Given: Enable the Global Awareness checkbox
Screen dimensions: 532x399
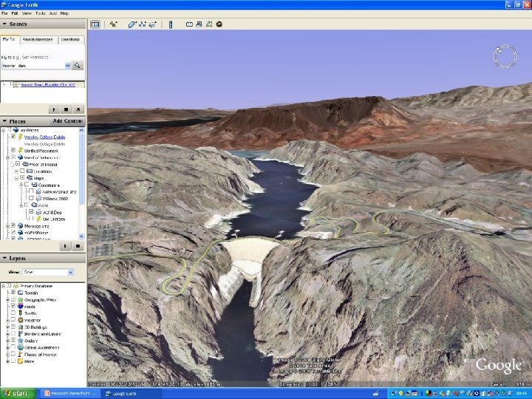Looking at the screenshot, I should 13,347.
